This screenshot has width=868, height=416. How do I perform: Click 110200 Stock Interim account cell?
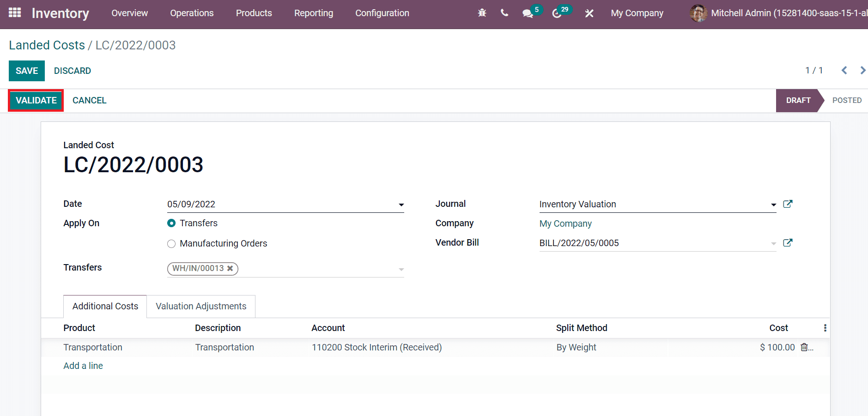tap(377, 347)
